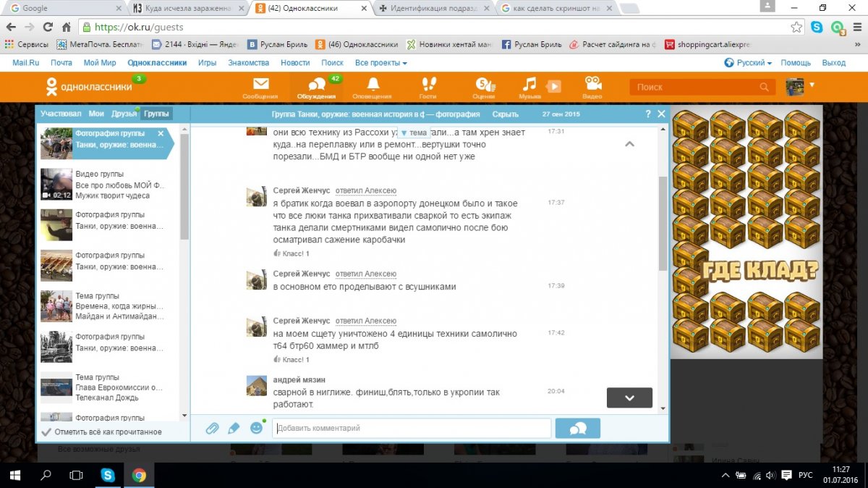Expand the Все проекты dropdown

[380, 63]
